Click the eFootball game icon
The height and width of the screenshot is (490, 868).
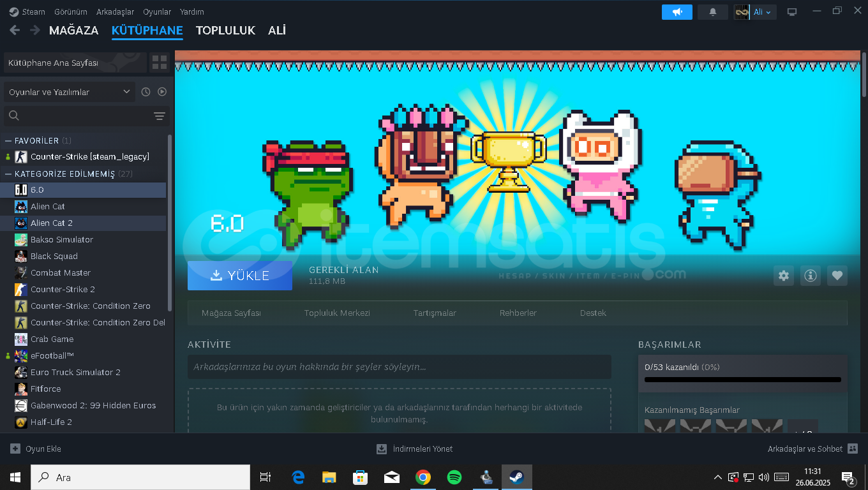click(x=21, y=355)
